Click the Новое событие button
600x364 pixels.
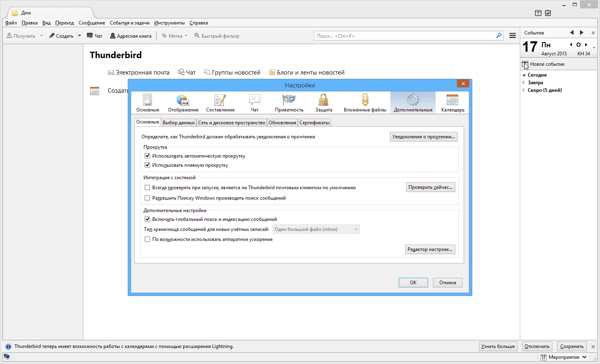coord(543,64)
